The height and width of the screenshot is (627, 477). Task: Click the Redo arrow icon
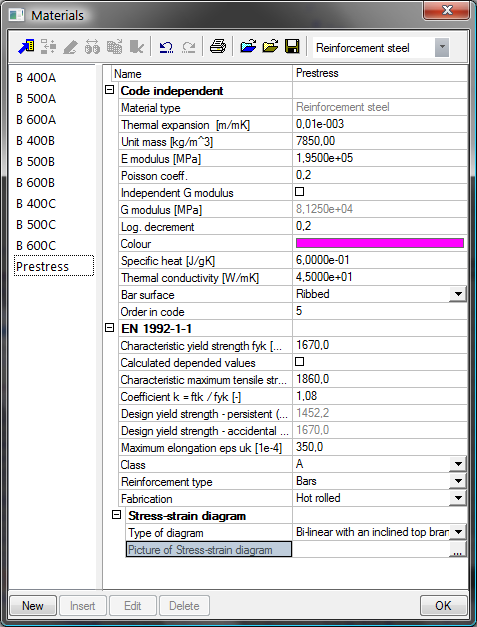pos(188,47)
